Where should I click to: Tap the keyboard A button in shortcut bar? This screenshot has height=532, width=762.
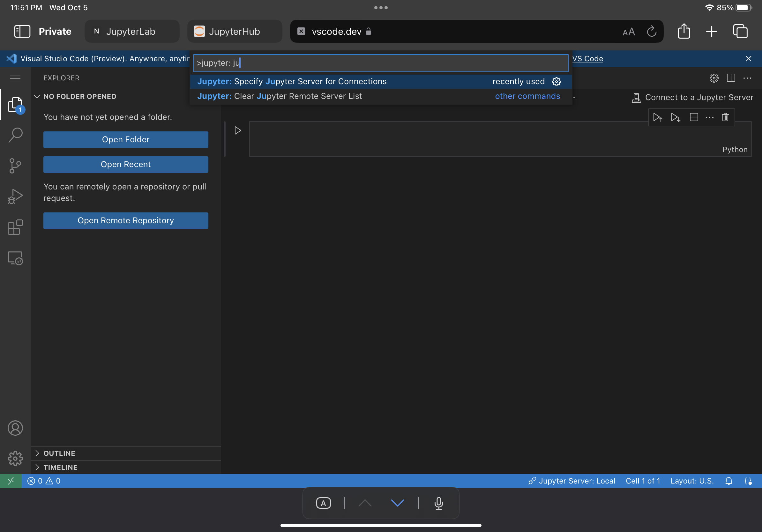tap(323, 503)
